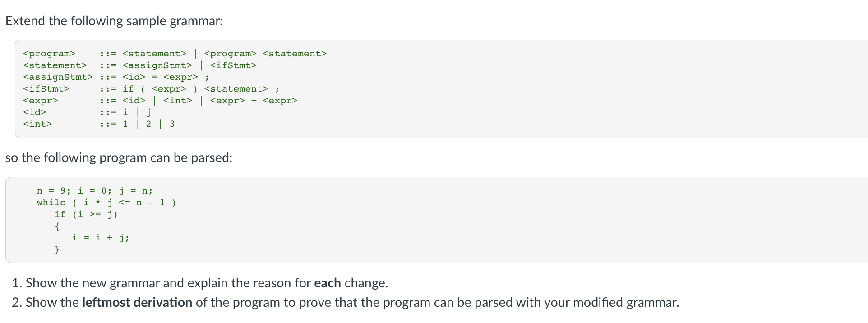Click the closing curly brace in the program

tap(57, 249)
